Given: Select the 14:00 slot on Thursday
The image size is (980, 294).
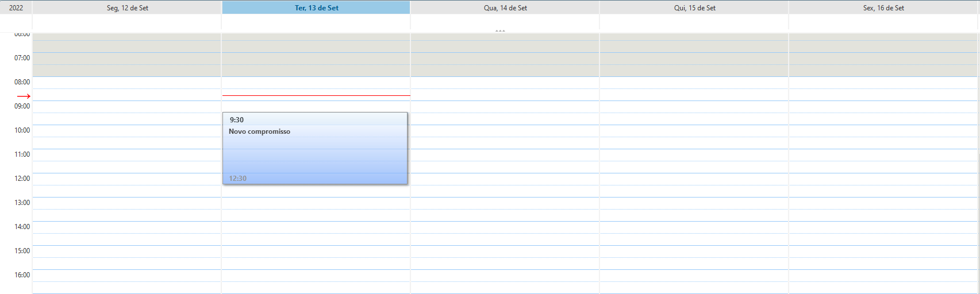Looking at the screenshot, I should click(694, 227).
